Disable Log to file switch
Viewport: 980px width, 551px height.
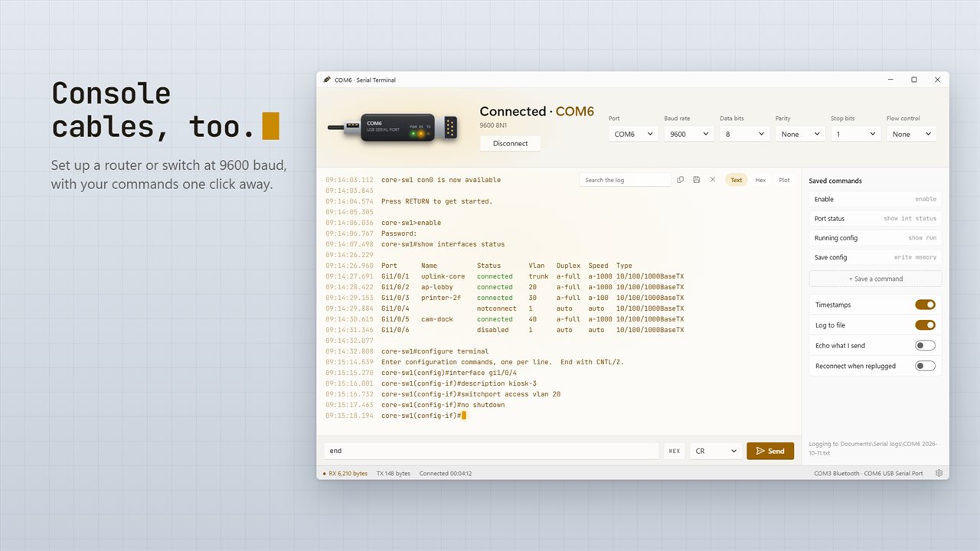pyautogui.click(x=925, y=325)
